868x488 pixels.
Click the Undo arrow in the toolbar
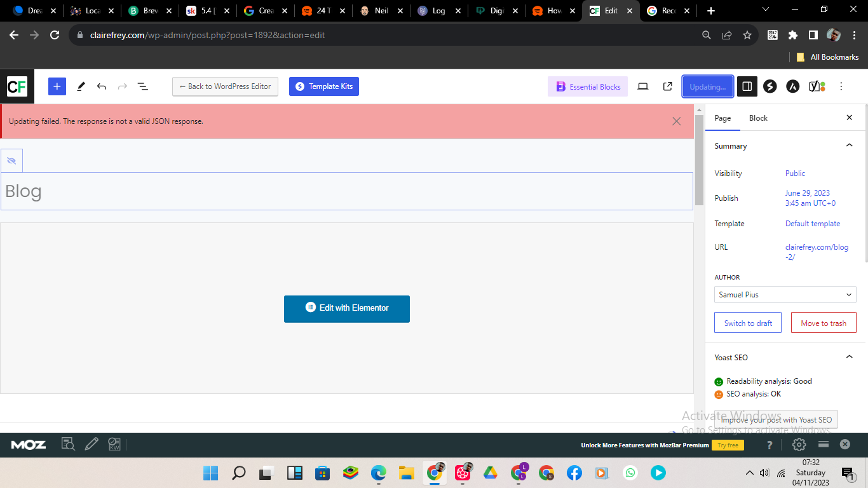tap(101, 86)
